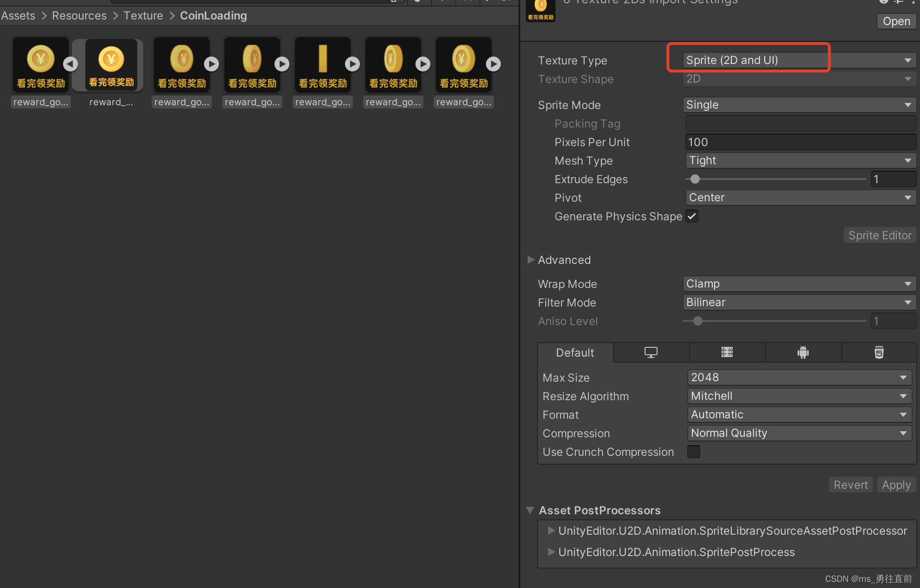Collapse the selected coin sprite's arrow

(70, 64)
